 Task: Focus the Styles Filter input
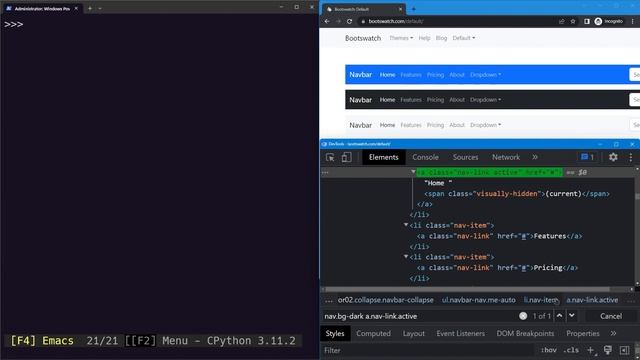pyautogui.click(x=428, y=350)
